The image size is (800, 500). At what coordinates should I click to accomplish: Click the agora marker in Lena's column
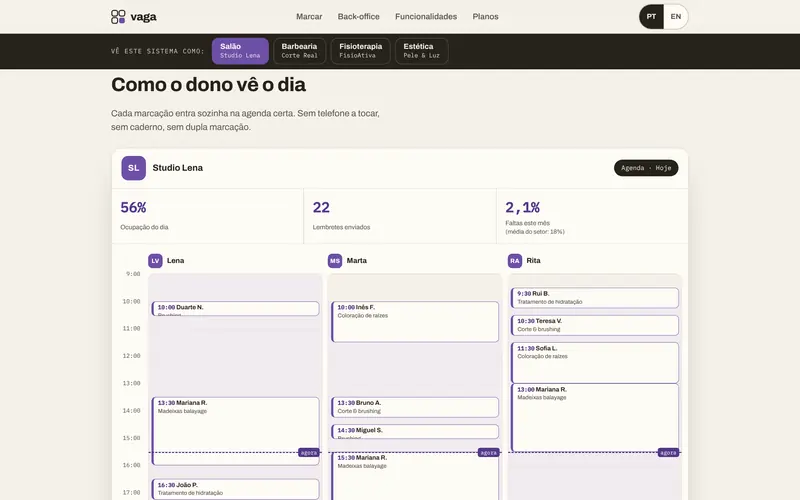pos(309,453)
